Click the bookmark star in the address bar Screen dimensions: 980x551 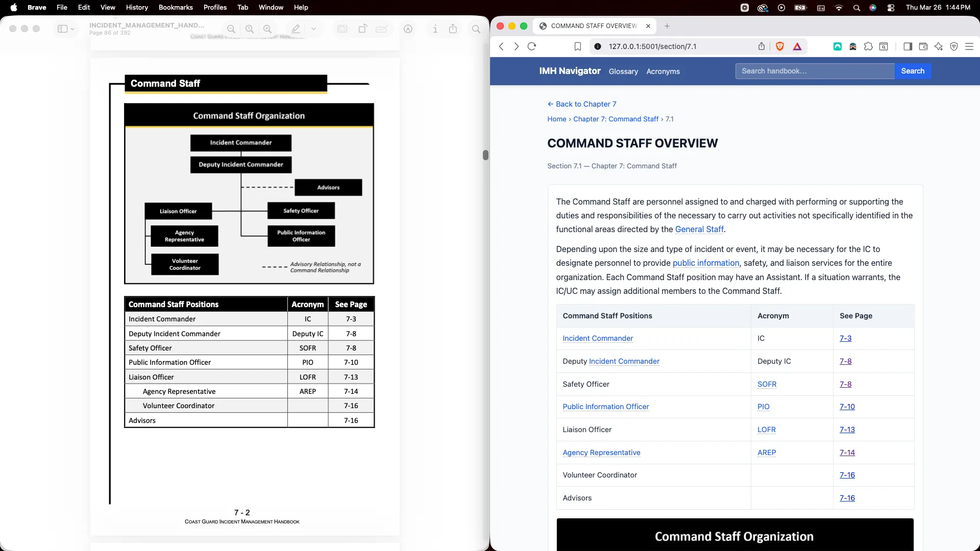577,46
